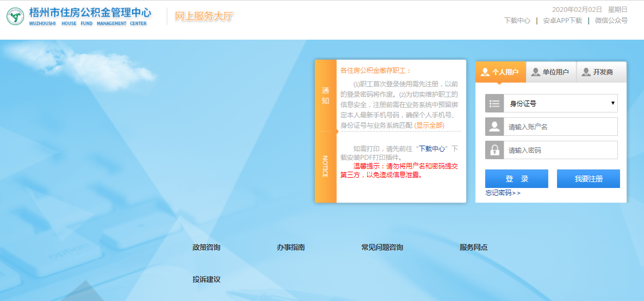
Task: Click the 请输入密码 input field
Action: [x=561, y=150]
